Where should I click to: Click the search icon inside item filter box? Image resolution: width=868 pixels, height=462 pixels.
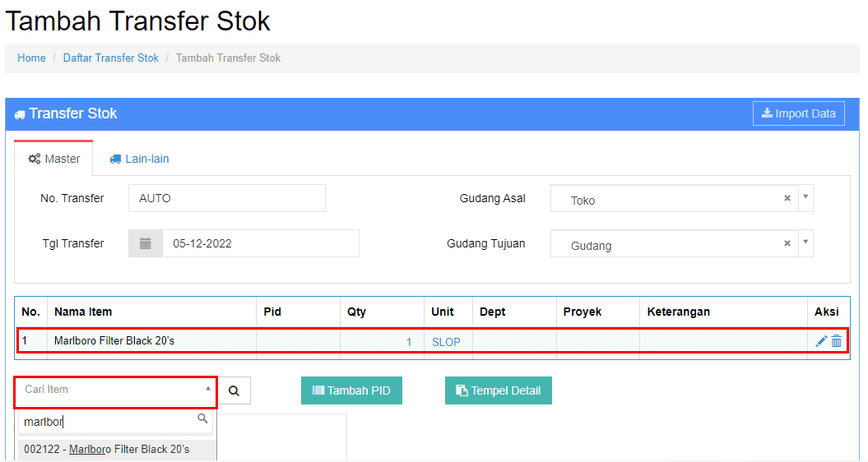pyautogui.click(x=202, y=419)
